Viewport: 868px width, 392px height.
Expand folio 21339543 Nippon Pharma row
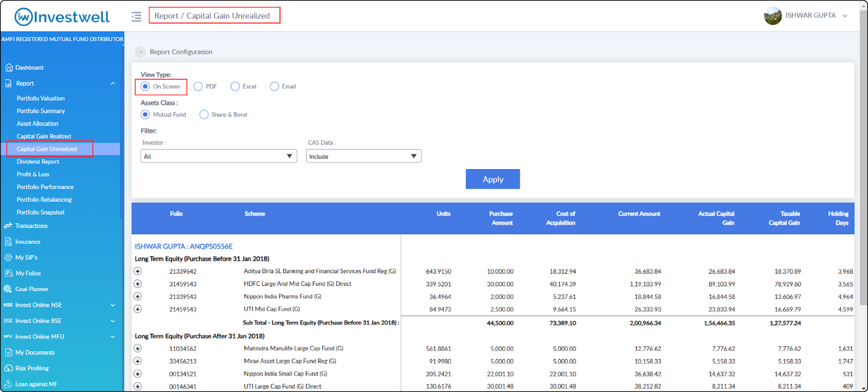[138, 297]
